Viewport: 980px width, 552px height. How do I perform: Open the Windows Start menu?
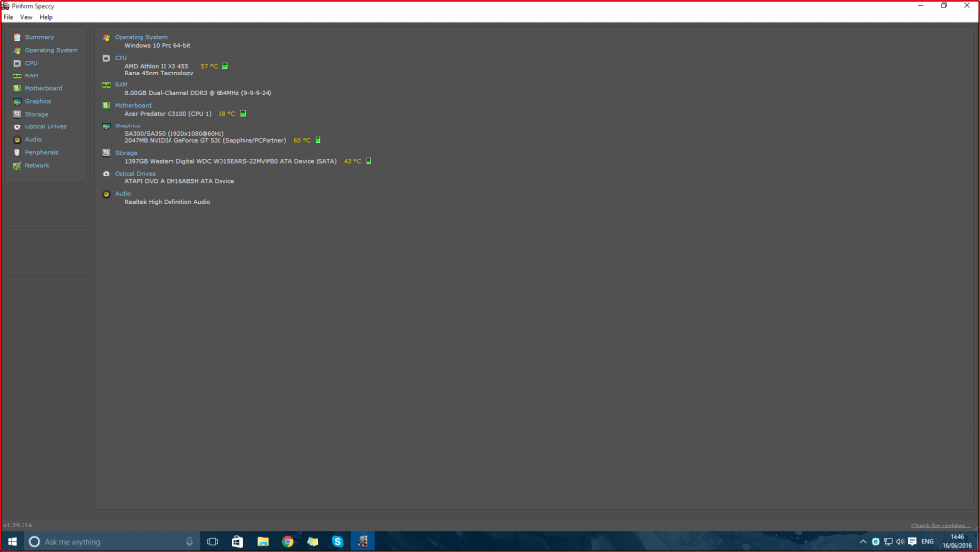point(12,542)
